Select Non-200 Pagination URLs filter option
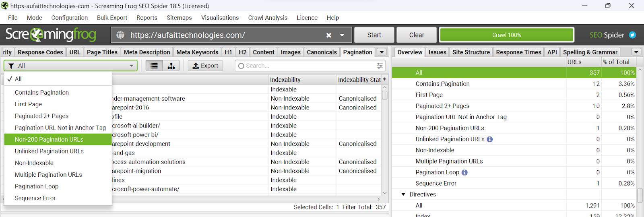 58,139
